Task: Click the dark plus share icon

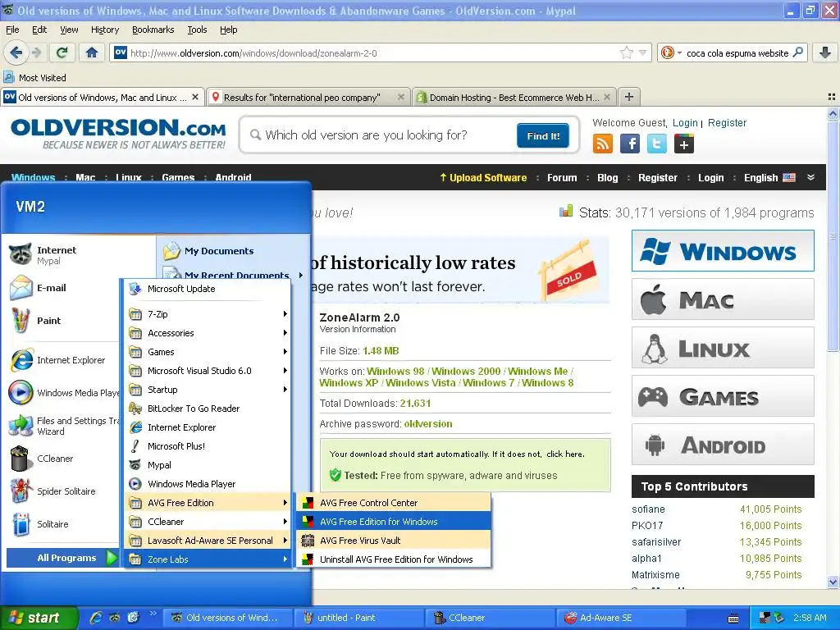Action: (x=684, y=144)
